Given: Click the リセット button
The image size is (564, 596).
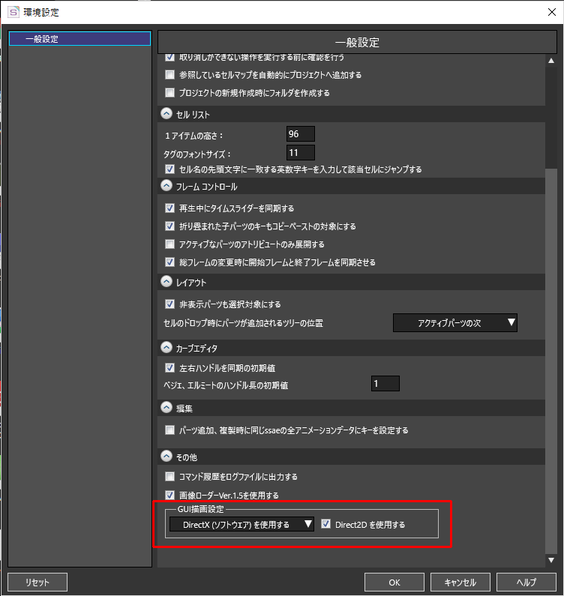Looking at the screenshot, I should 38,582.
